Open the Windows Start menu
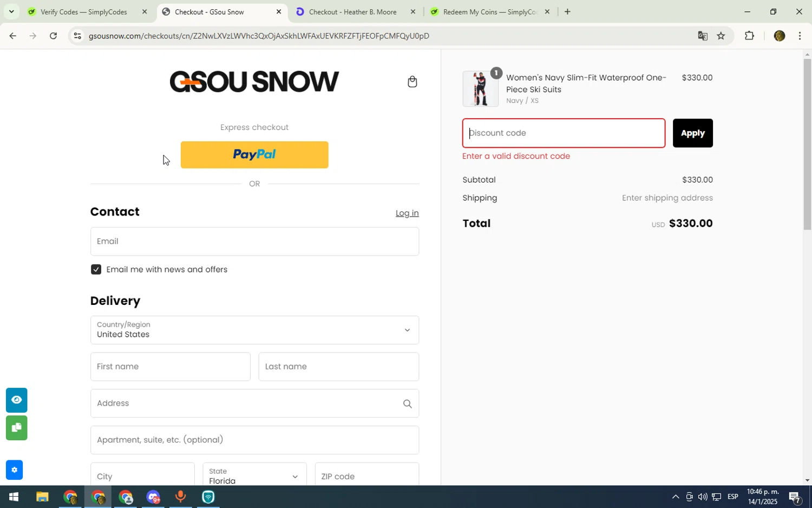Image resolution: width=812 pixels, height=508 pixels. point(14,497)
